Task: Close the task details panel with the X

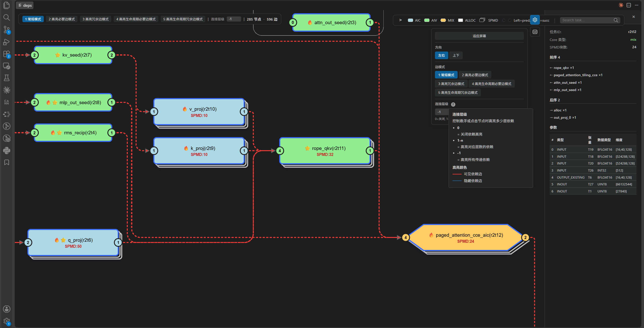Action: 633,17
